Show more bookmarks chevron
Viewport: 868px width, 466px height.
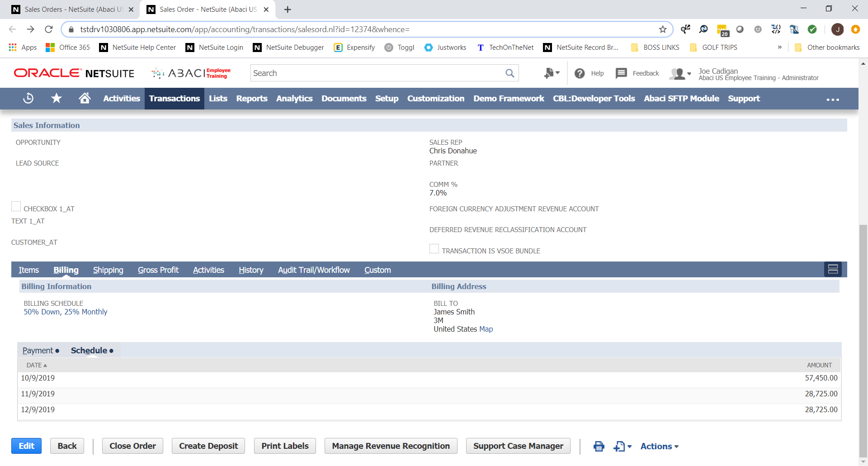[780, 48]
